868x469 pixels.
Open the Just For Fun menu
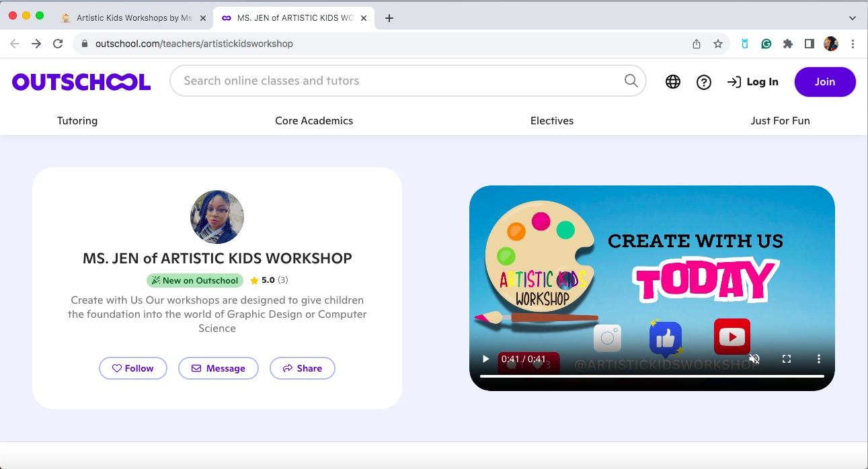pos(780,121)
